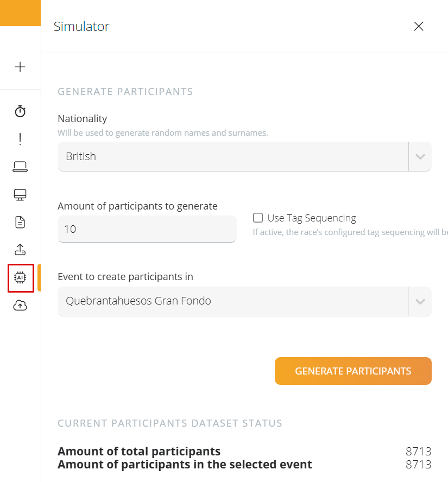The image size is (448, 482).
Task: Close the Simulator panel
Action: coord(419,27)
